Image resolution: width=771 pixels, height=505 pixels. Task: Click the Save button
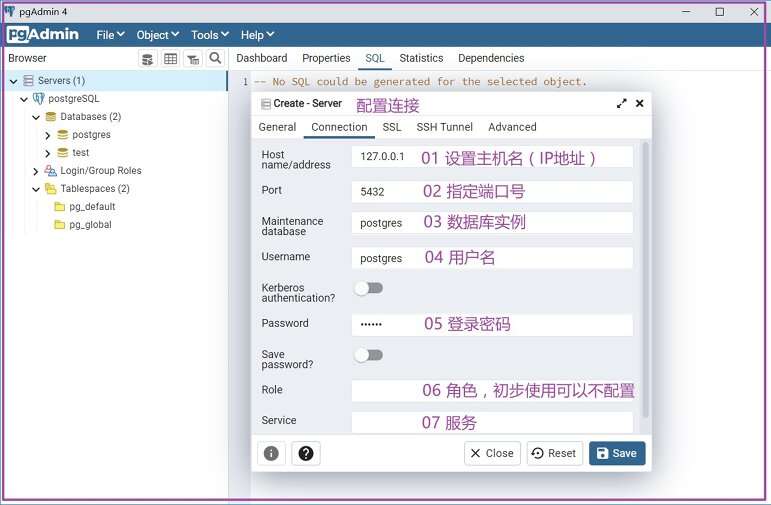pos(617,453)
